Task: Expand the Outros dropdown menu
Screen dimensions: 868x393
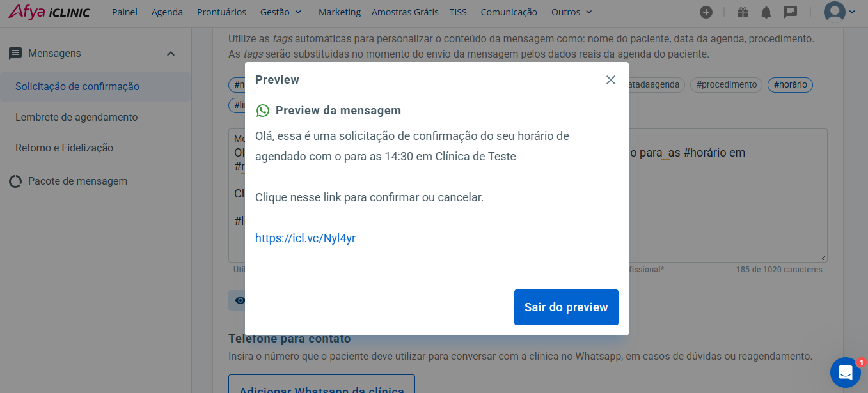Action: (x=572, y=12)
